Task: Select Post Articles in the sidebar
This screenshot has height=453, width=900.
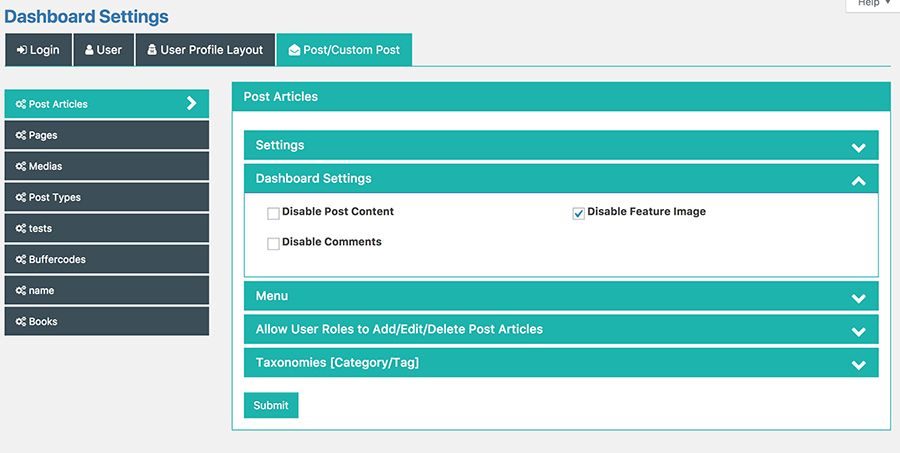Action: coord(107,104)
